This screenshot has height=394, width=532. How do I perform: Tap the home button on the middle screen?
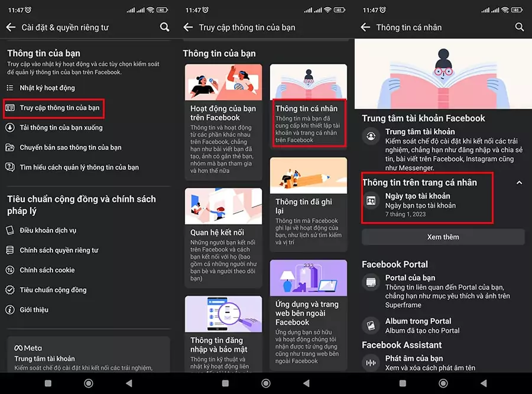pyautogui.click(x=266, y=383)
